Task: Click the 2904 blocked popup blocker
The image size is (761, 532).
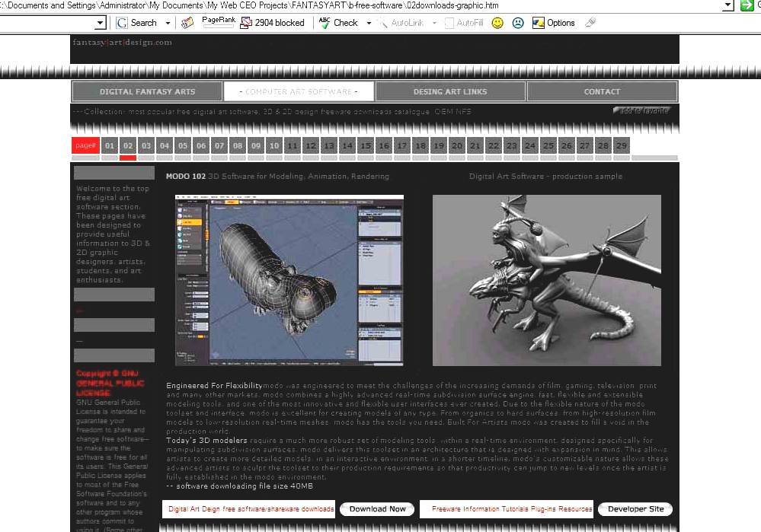Action: [x=273, y=23]
